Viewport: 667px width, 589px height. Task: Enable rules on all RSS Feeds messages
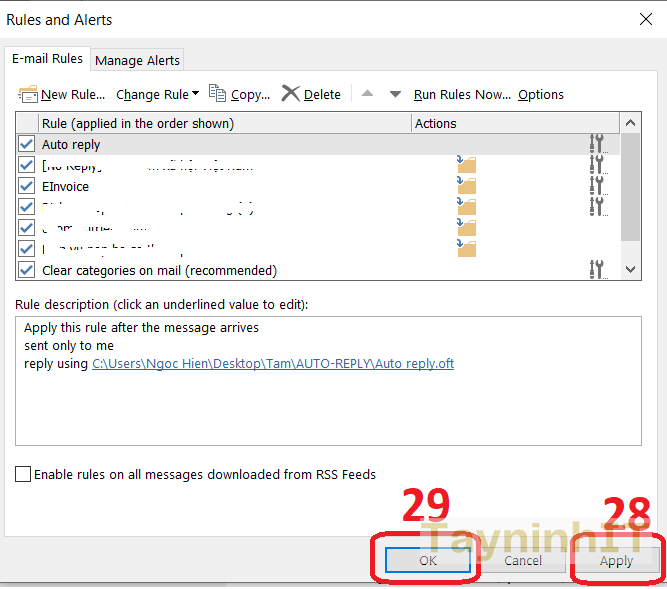[x=23, y=475]
